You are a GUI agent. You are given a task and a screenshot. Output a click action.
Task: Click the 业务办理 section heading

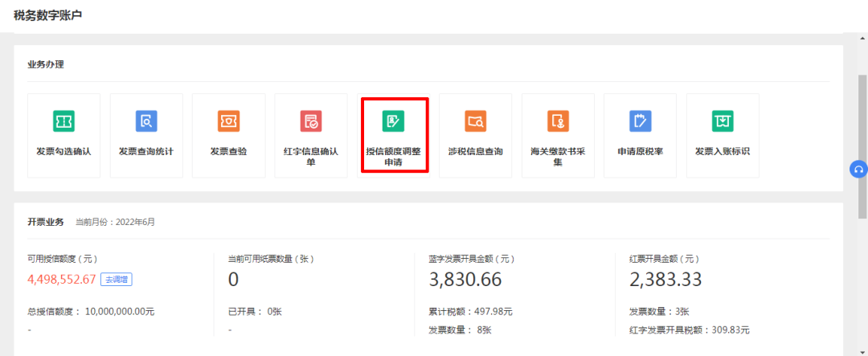coord(45,65)
